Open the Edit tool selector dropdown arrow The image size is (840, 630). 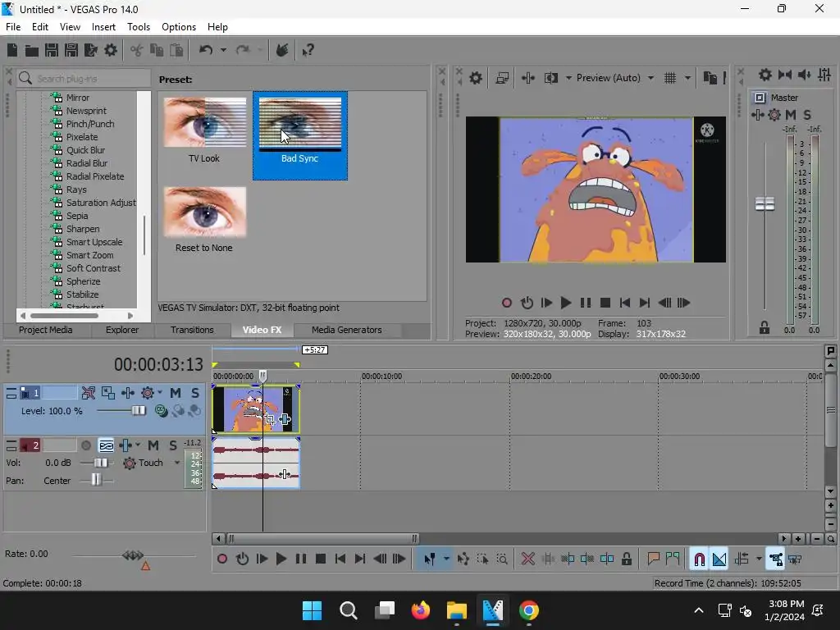(x=446, y=559)
